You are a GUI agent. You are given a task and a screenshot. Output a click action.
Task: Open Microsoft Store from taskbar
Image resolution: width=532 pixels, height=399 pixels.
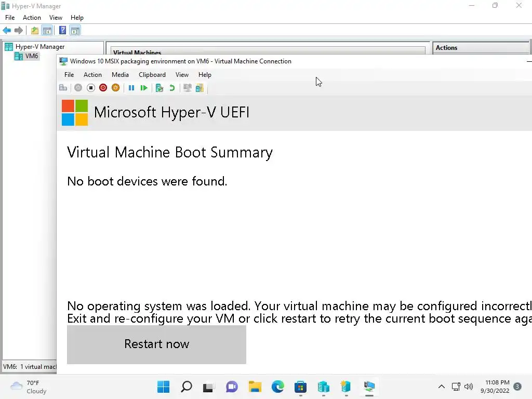pos(301,387)
